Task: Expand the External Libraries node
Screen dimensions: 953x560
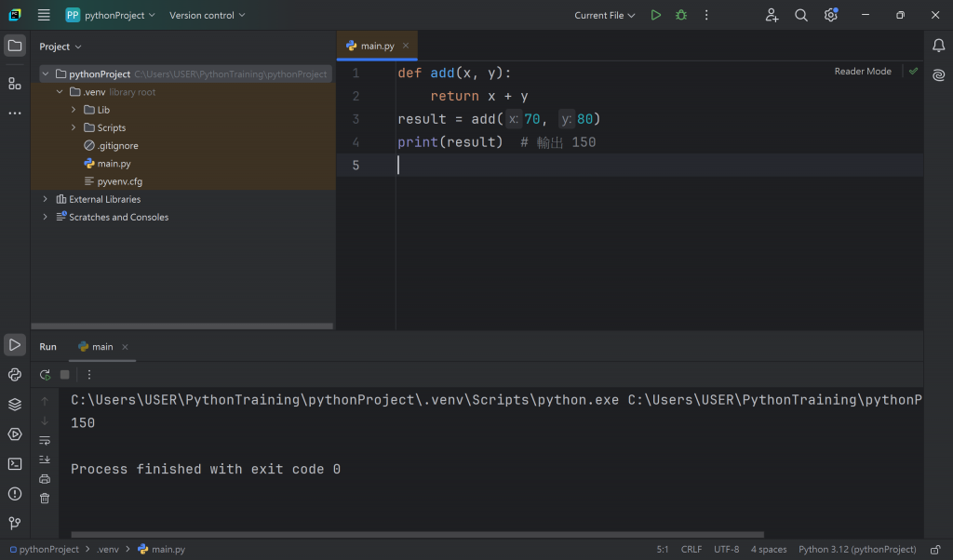Action: [x=45, y=199]
